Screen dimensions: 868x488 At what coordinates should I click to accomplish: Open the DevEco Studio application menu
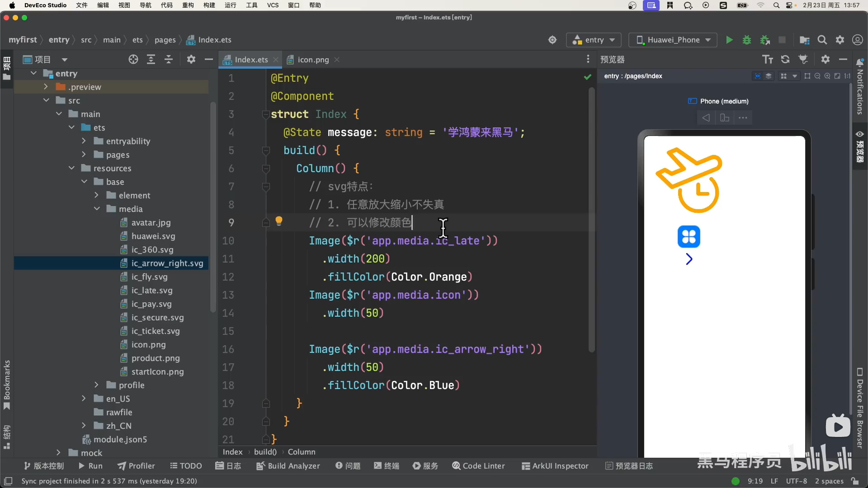(x=45, y=5)
